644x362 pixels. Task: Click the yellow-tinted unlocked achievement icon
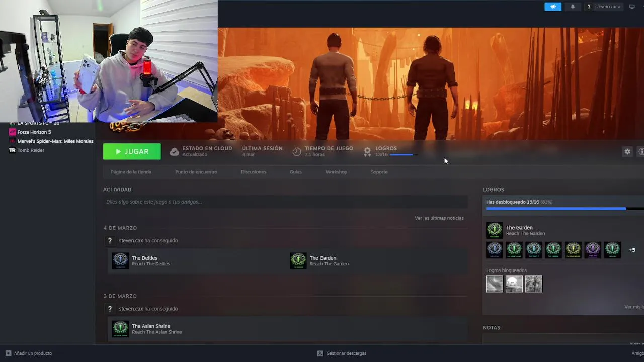[x=573, y=250]
